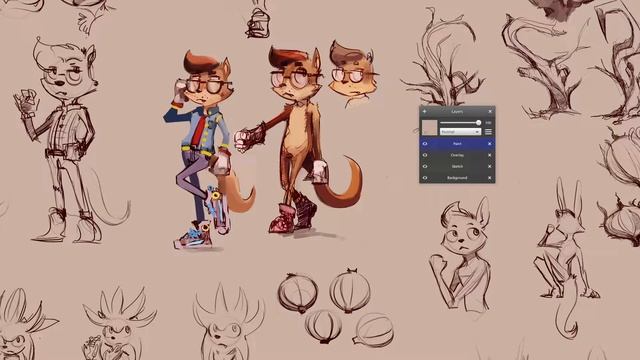Click the opacity value field showing 100
640x360 pixels.
pyautogui.click(x=488, y=123)
